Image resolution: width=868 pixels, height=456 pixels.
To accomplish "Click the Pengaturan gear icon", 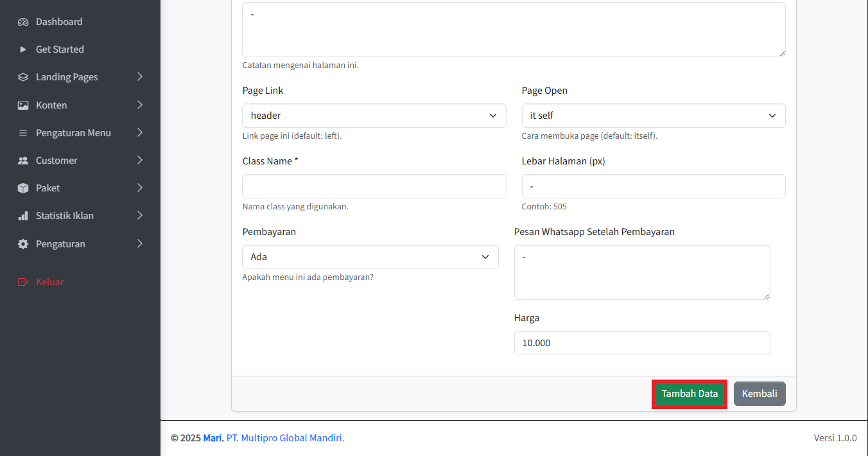I will click(x=23, y=244).
